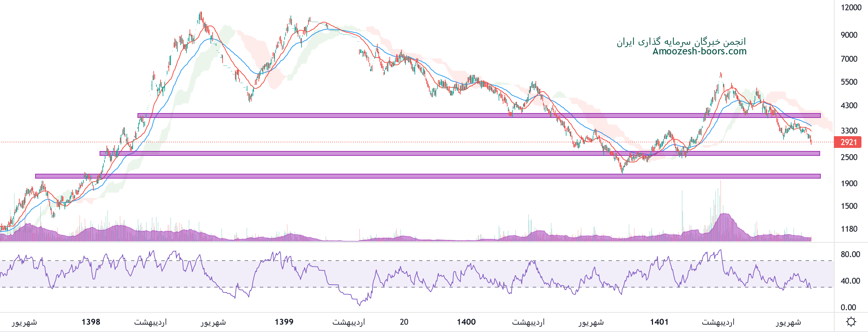
Task: Click the Persian title text above Amoozesh-boors.com
Action: (x=681, y=42)
